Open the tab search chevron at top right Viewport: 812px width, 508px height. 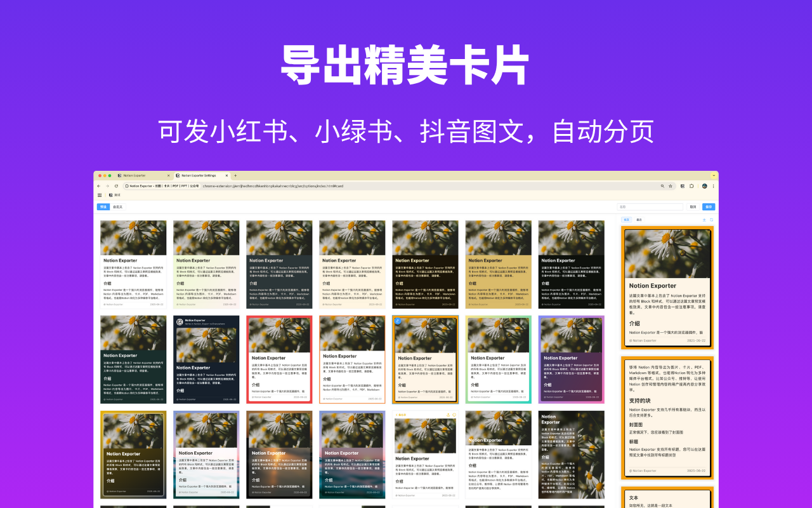pyautogui.click(x=713, y=175)
